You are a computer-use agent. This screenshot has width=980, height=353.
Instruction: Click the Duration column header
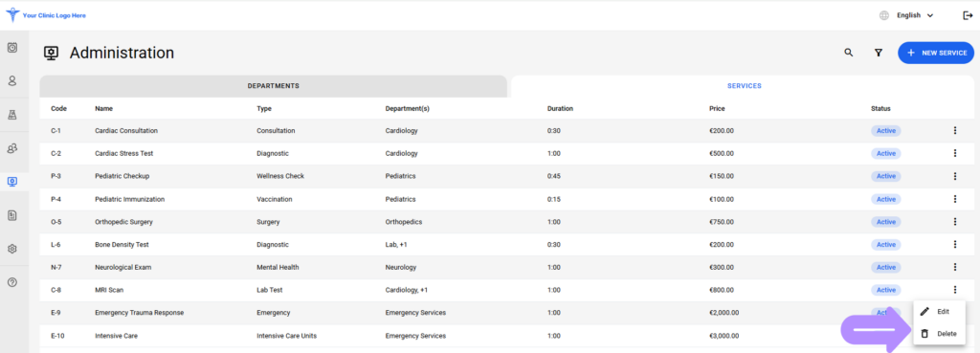click(x=560, y=109)
